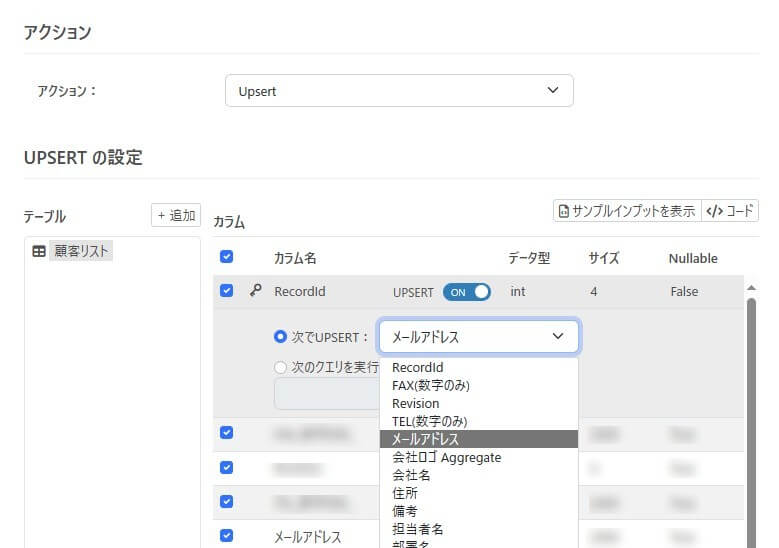779x548 pixels.
Task: Choose RecordId from the dropdown list
Action: (479, 368)
